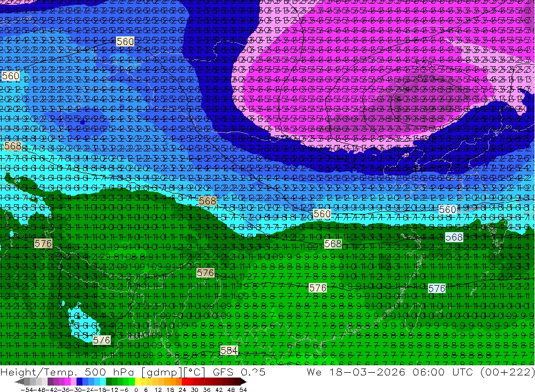535x392 pixels.
Task: Select the darkest green legend swatch
Action: [109, 381]
